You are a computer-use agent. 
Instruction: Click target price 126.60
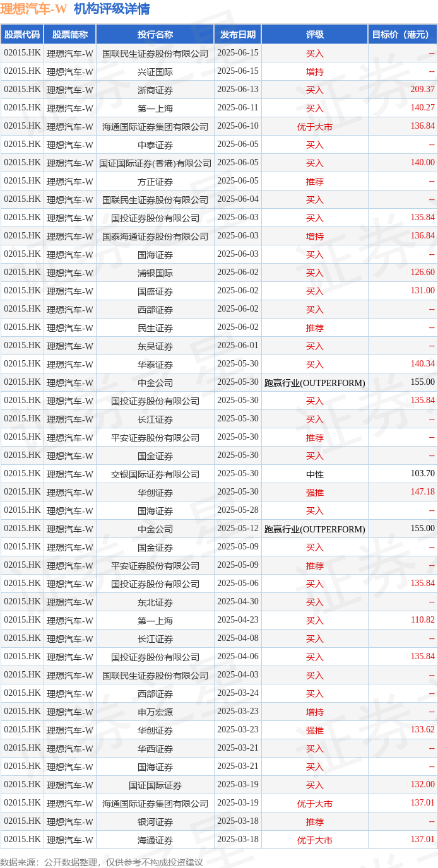(x=422, y=273)
